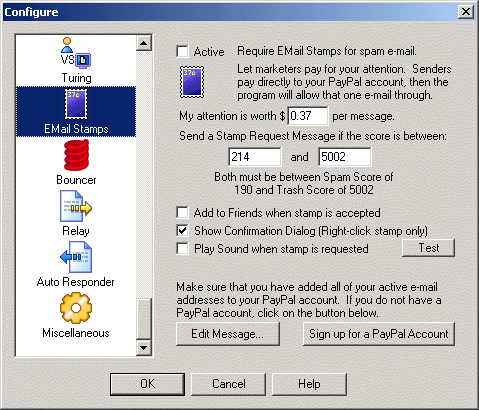Open the Auto Responder icon
Image resolution: width=479 pixels, height=410 pixels.
pos(76,257)
